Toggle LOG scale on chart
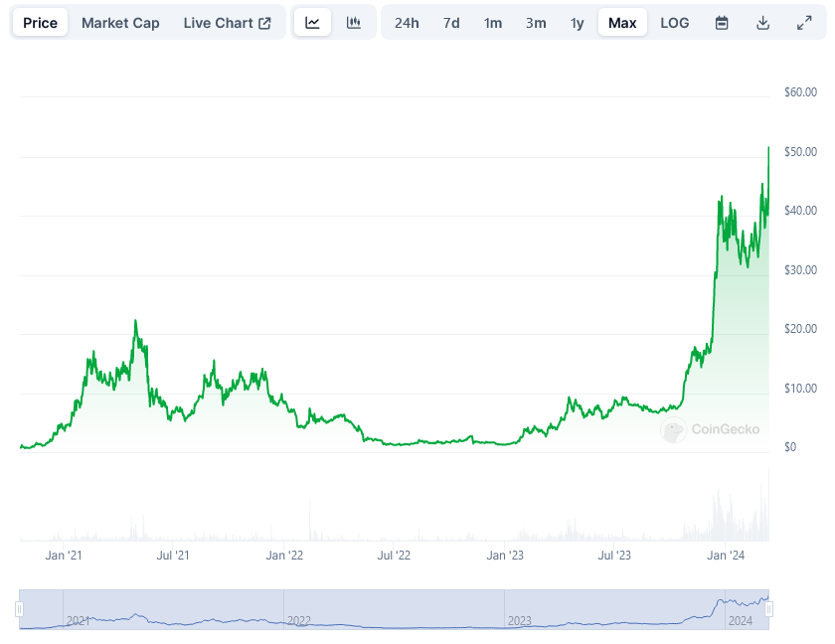This screenshot has width=835, height=644. click(675, 23)
